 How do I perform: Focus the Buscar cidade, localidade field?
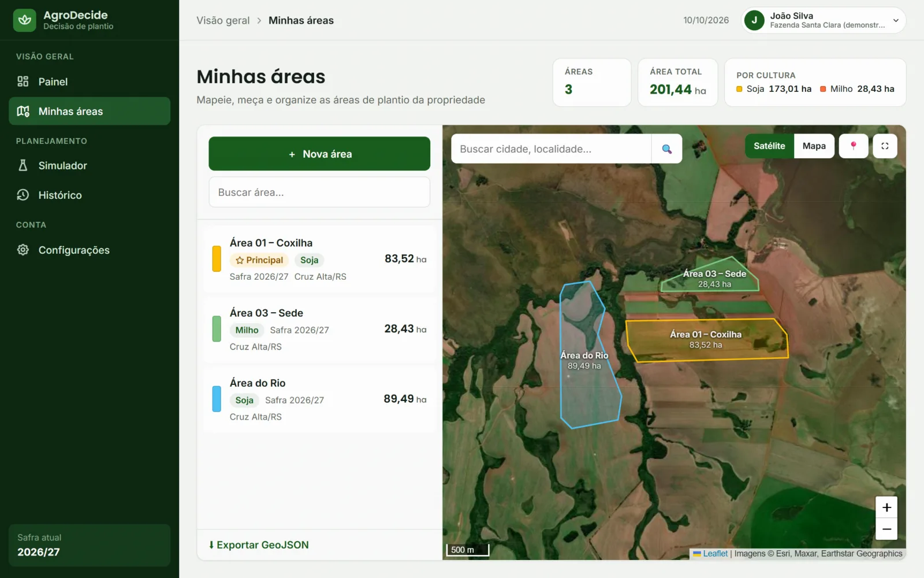[x=552, y=149]
